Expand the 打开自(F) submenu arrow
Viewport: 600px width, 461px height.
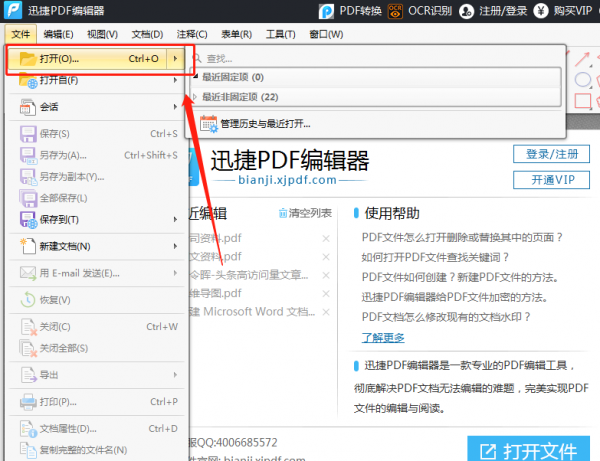point(175,80)
